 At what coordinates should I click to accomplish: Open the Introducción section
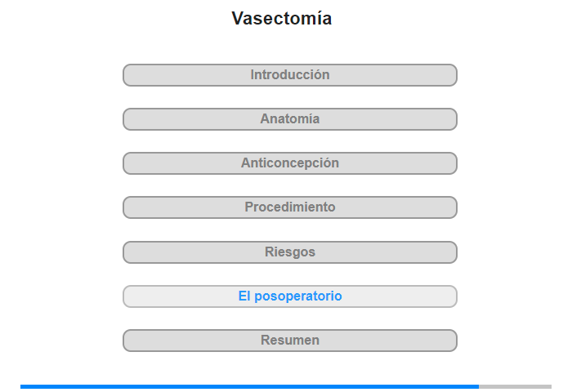coord(289,75)
